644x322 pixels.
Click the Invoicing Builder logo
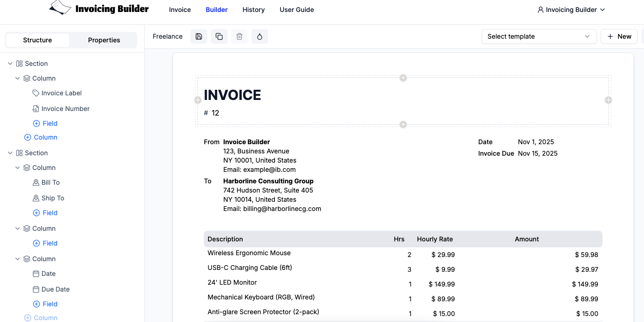99,8
